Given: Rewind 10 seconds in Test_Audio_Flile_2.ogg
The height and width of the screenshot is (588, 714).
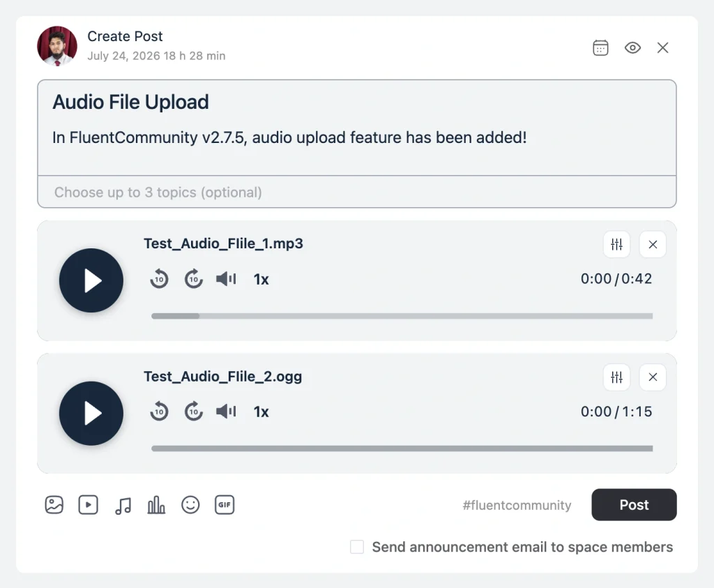Looking at the screenshot, I should pos(159,412).
